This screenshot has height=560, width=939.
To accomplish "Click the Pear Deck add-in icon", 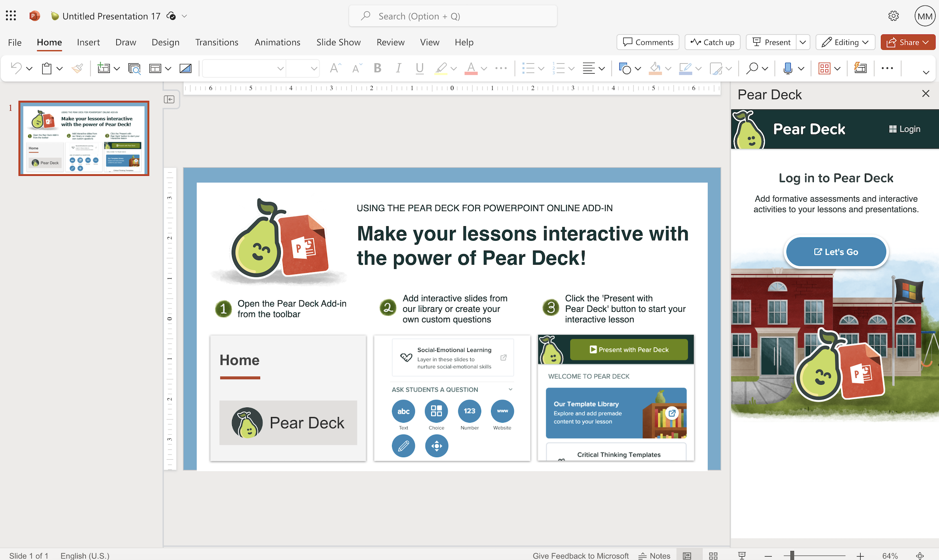I will point(825,68).
